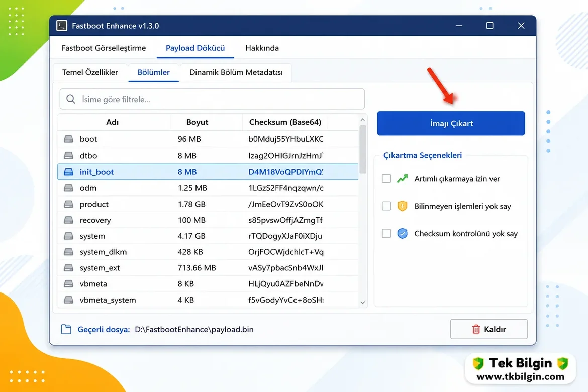This screenshot has height=392, width=588.
Task: Click the partition icon beside odm
Action: [x=68, y=188]
